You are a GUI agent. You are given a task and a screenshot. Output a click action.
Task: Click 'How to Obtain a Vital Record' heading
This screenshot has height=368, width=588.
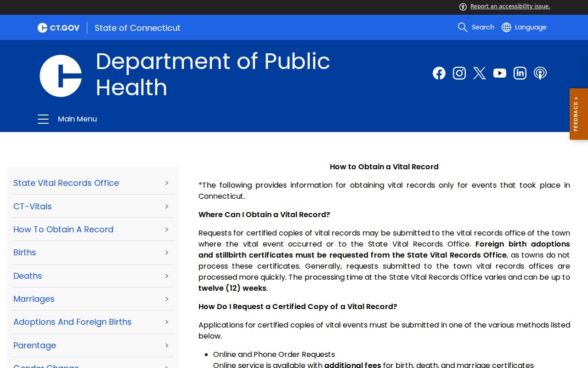pyautogui.click(x=384, y=167)
